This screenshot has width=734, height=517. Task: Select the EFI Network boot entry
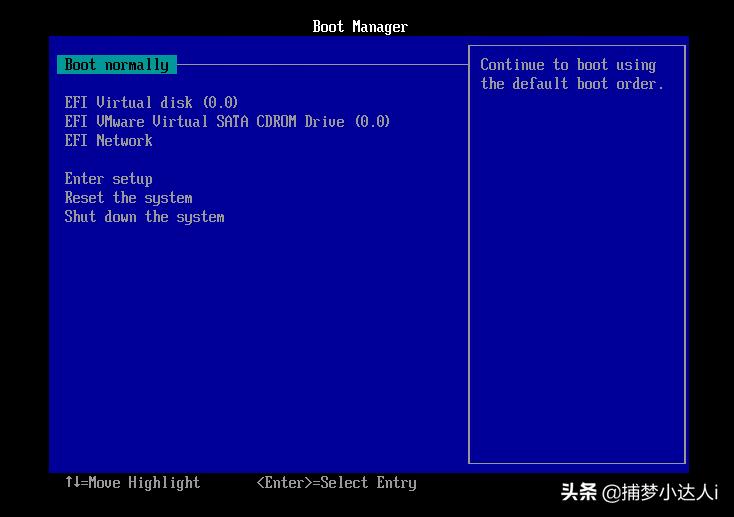pyautogui.click(x=108, y=141)
